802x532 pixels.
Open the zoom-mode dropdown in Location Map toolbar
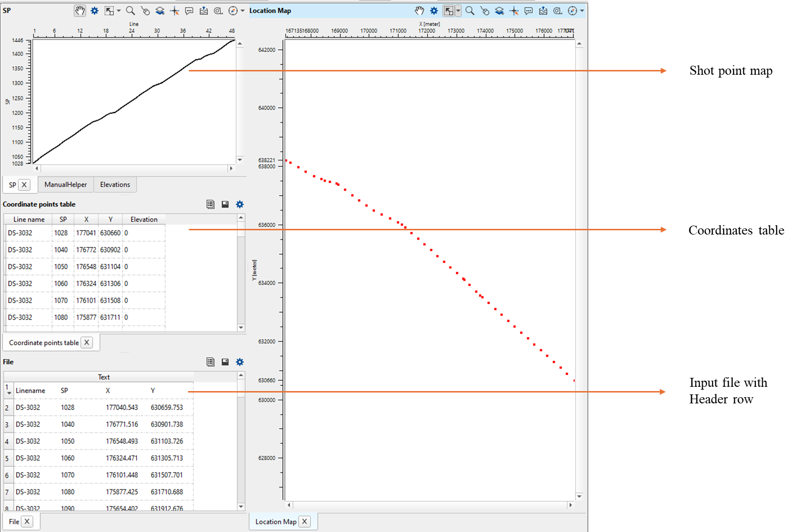457,10
